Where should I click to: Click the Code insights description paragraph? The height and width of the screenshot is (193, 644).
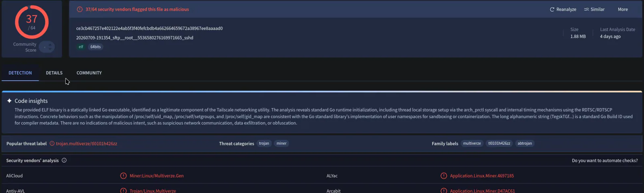324,117
